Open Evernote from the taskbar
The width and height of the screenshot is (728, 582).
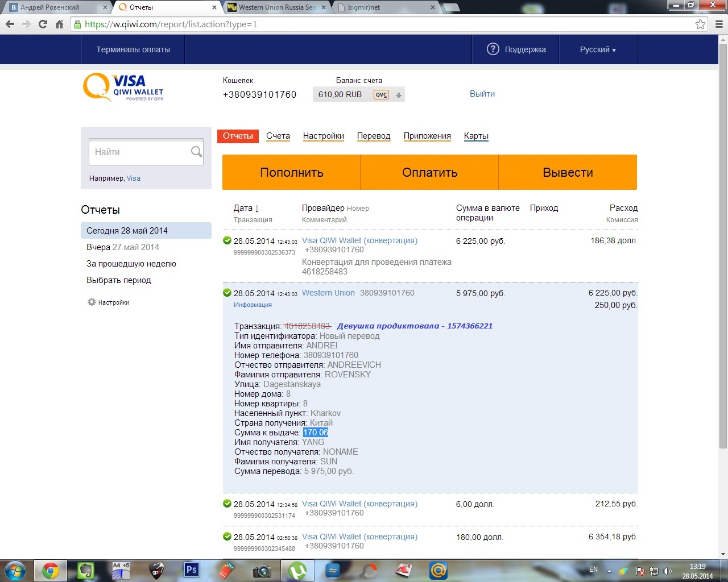86,571
